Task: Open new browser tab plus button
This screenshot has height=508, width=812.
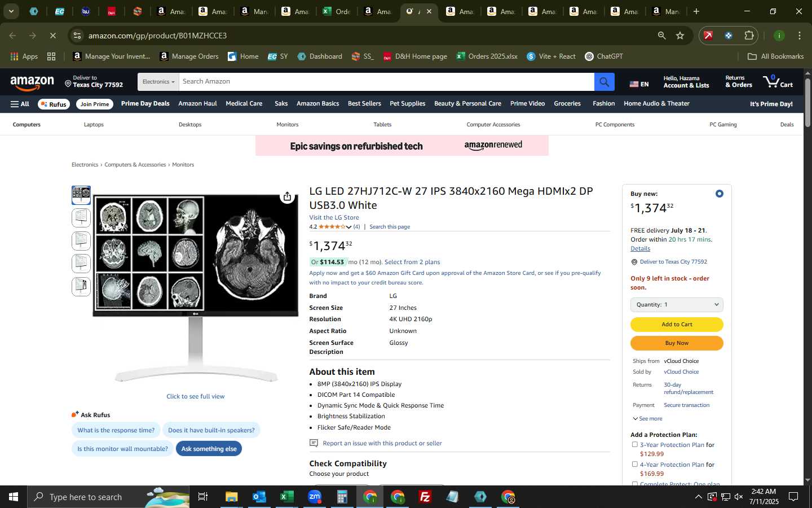Action: pyautogui.click(x=696, y=11)
